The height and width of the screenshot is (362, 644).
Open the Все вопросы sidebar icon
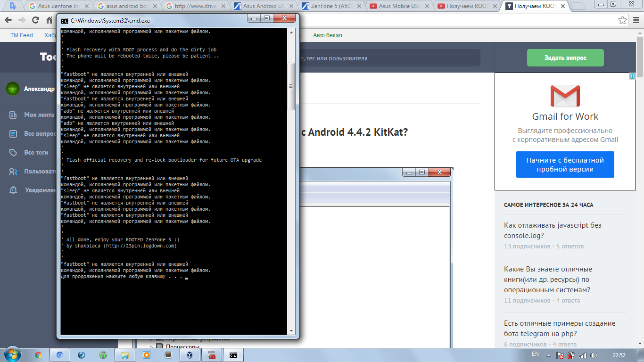point(14,134)
